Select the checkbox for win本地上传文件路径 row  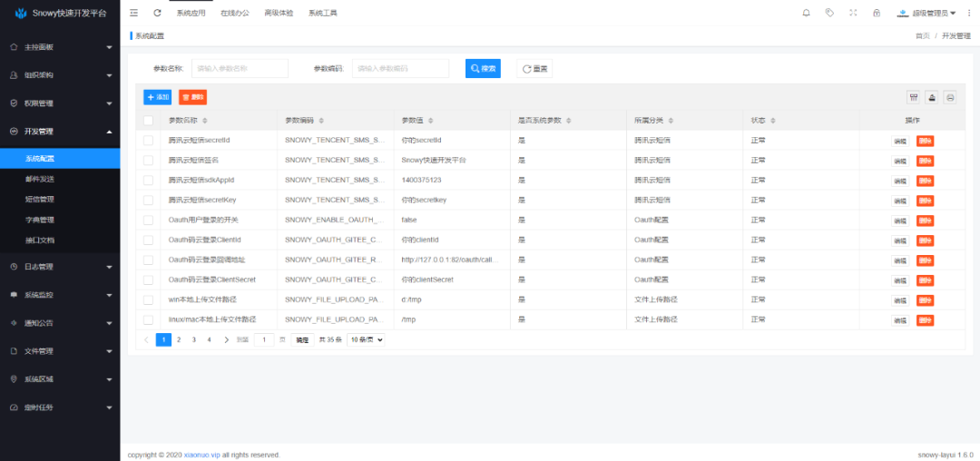(149, 299)
